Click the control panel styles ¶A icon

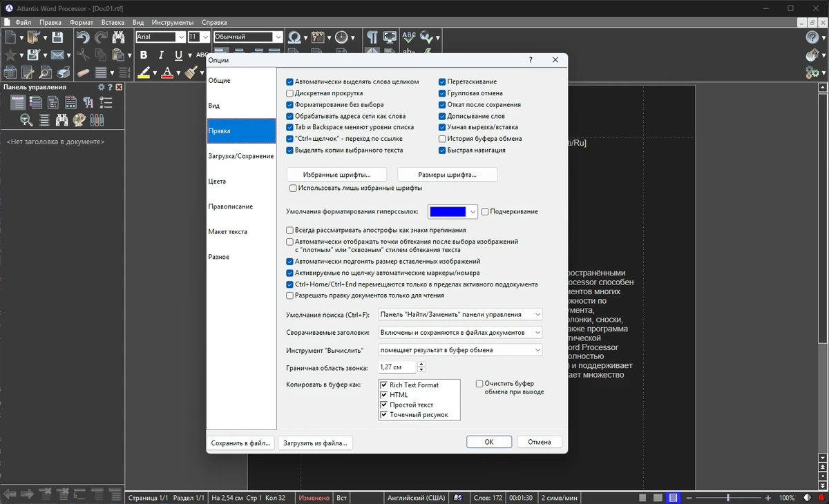(x=88, y=102)
